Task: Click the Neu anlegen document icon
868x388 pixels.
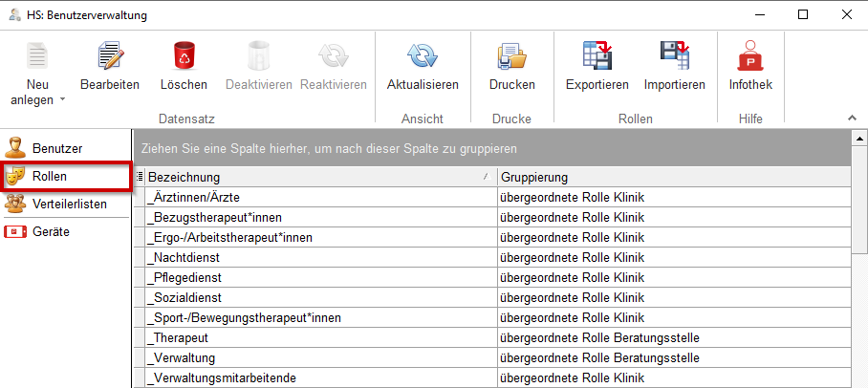Action: click(38, 55)
